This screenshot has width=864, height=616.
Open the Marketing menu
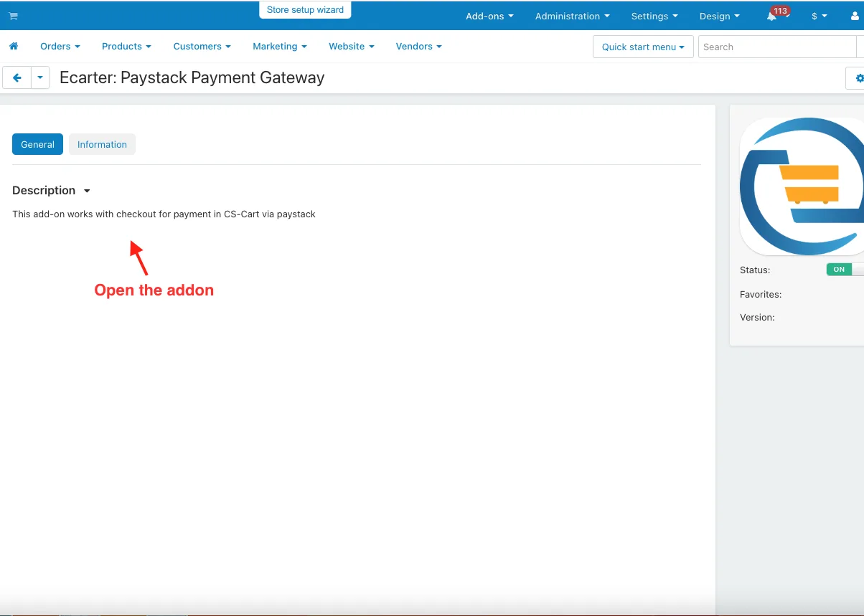[279, 46]
